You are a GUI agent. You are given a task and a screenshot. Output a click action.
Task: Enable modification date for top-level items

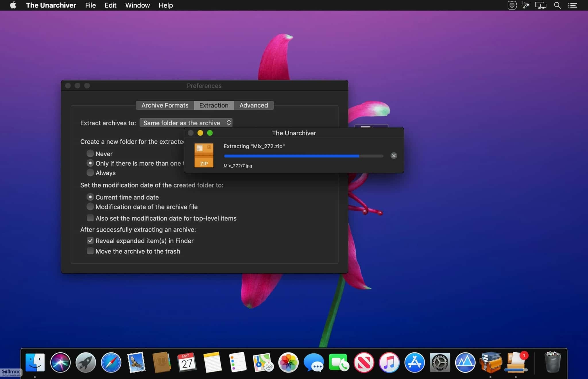(90, 218)
